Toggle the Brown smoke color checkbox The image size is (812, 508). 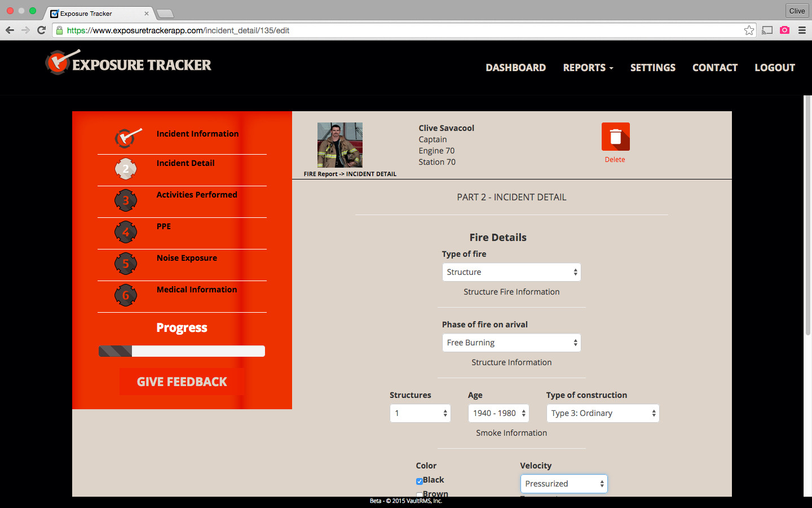(419, 494)
